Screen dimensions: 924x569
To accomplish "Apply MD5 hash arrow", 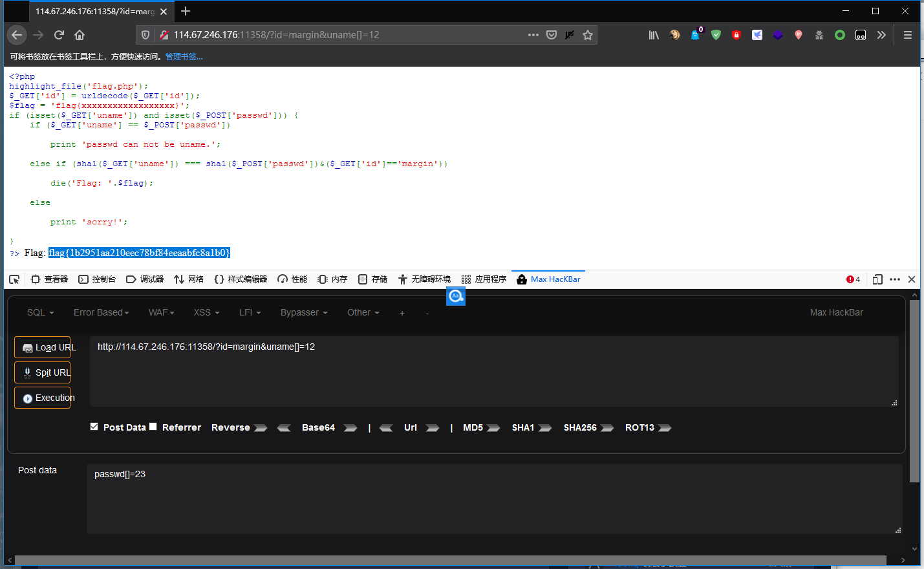I will click(493, 428).
